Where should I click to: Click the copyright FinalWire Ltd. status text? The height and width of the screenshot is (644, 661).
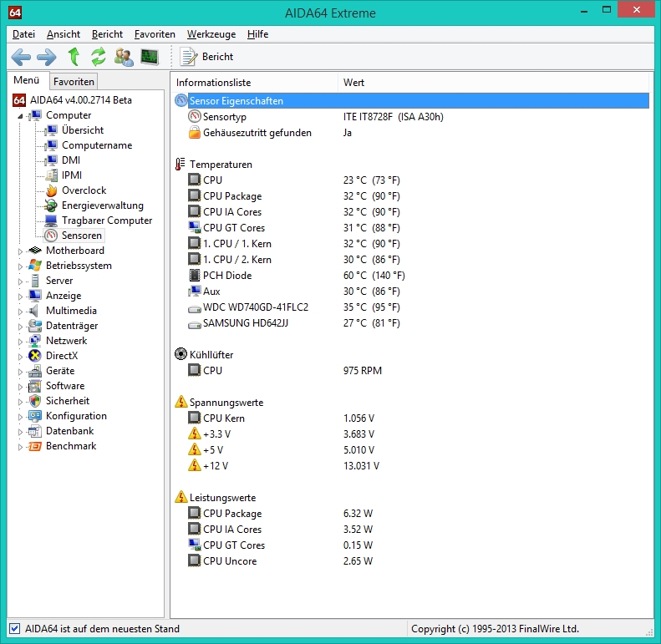click(495, 629)
